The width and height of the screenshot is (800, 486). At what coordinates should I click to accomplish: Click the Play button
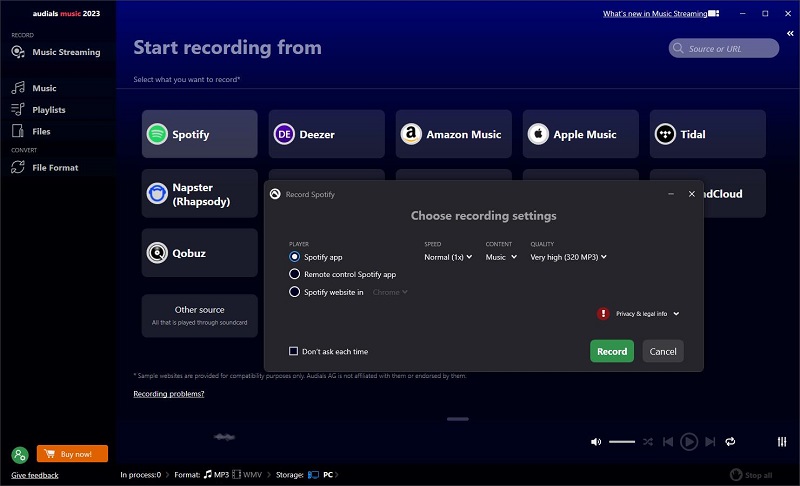coord(689,442)
